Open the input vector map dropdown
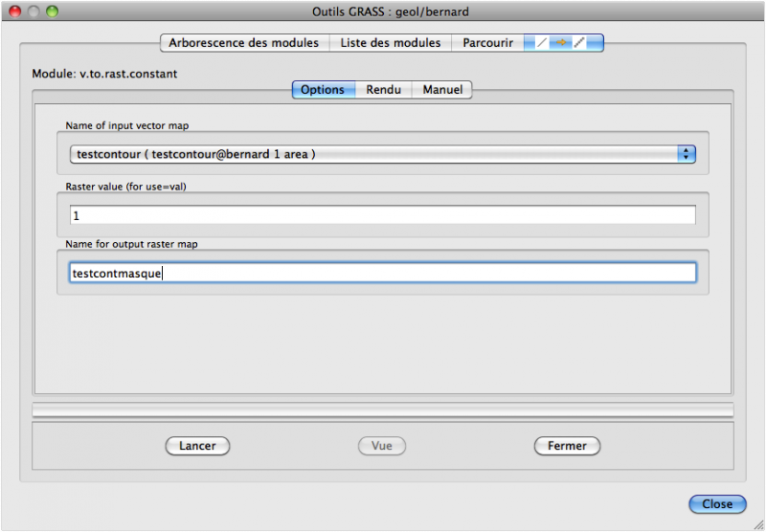This screenshot has width=766, height=532. [x=373, y=153]
